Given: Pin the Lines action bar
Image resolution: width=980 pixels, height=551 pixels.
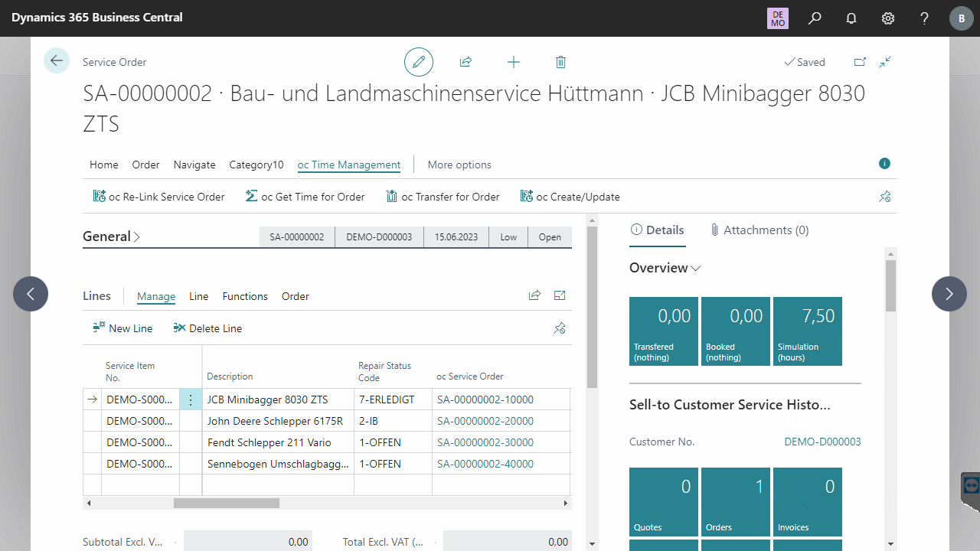Looking at the screenshot, I should pyautogui.click(x=560, y=328).
